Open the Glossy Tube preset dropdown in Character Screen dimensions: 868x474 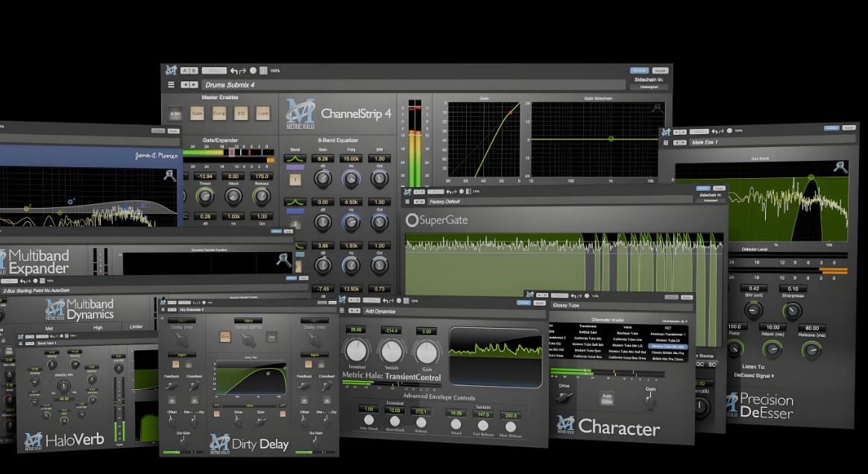[620, 306]
